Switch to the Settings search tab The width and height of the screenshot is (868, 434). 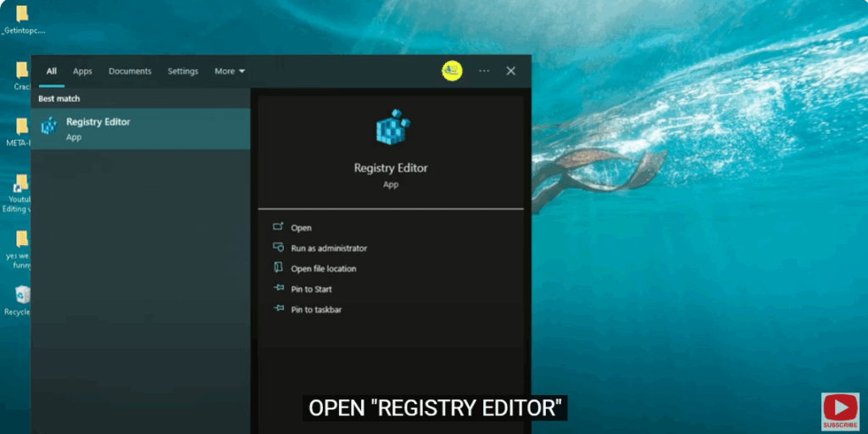pos(183,71)
